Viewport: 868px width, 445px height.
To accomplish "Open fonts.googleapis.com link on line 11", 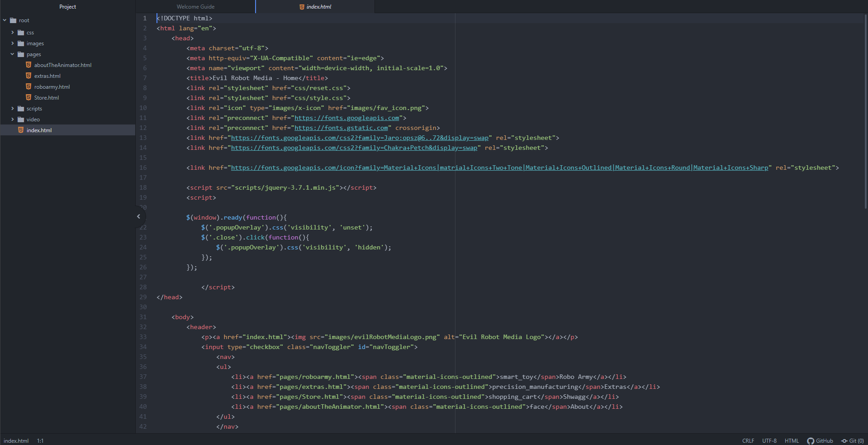I will 347,118.
